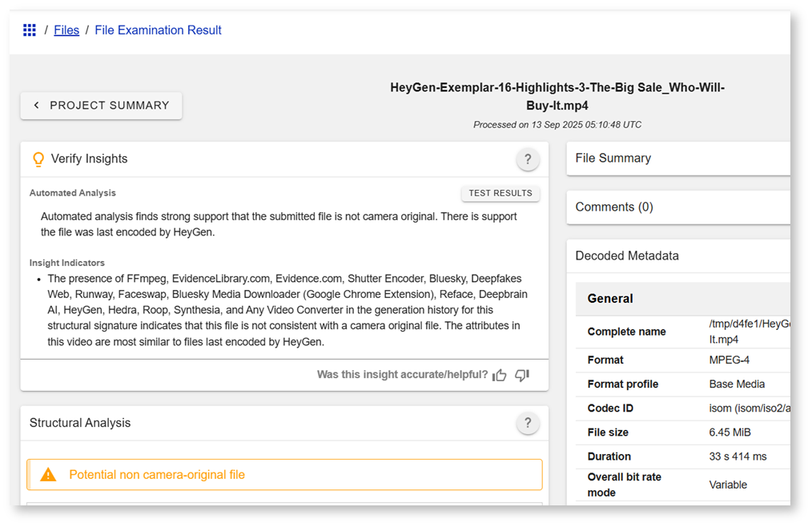Click the apps grid icon in the breadcrumb
The width and height of the screenshot is (812, 527).
pyautogui.click(x=30, y=30)
